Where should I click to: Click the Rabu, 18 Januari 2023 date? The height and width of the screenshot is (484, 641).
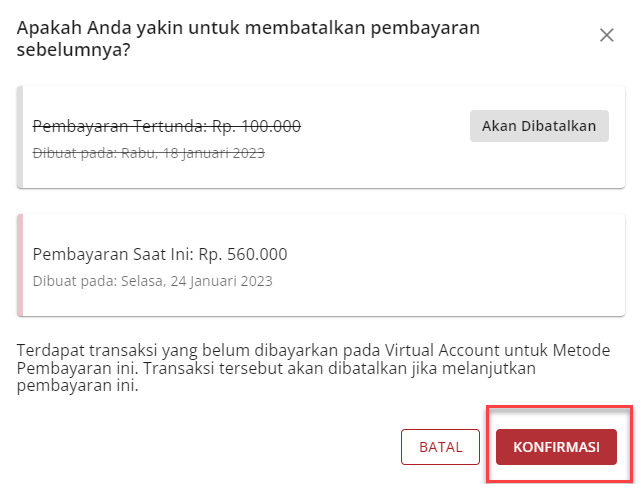coord(193,153)
